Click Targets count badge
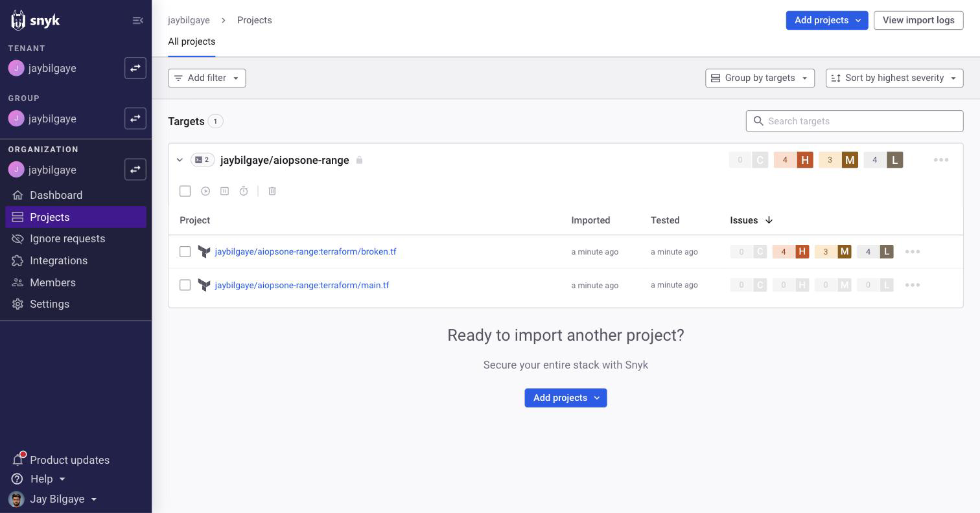Image resolution: width=980 pixels, height=513 pixels. (x=215, y=121)
